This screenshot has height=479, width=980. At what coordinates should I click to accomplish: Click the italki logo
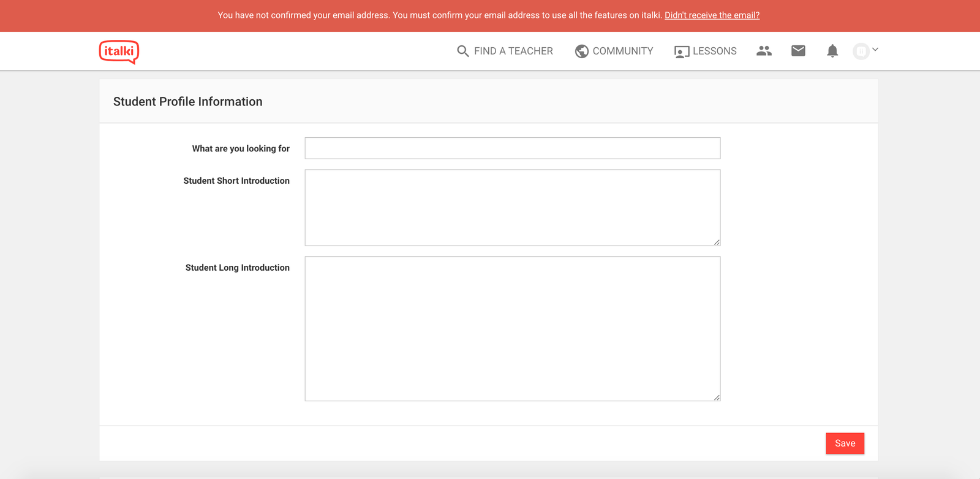[119, 51]
